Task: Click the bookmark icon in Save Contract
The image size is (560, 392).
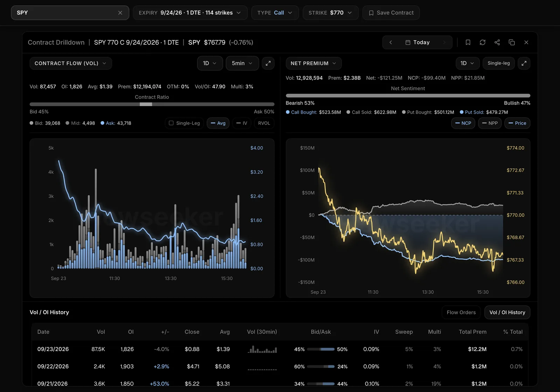Action: point(371,13)
